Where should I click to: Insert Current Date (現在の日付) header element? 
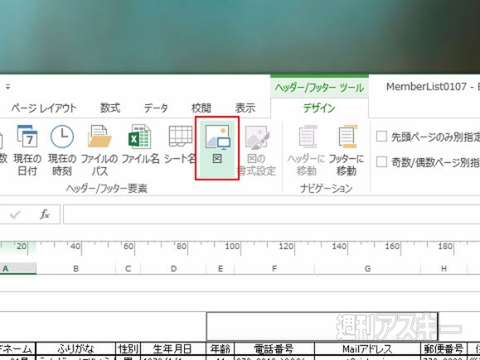coord(27,150)
